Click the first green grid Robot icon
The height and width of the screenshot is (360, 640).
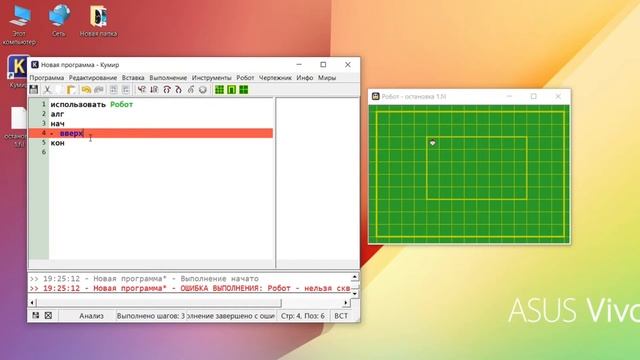(x=220, y=90)
